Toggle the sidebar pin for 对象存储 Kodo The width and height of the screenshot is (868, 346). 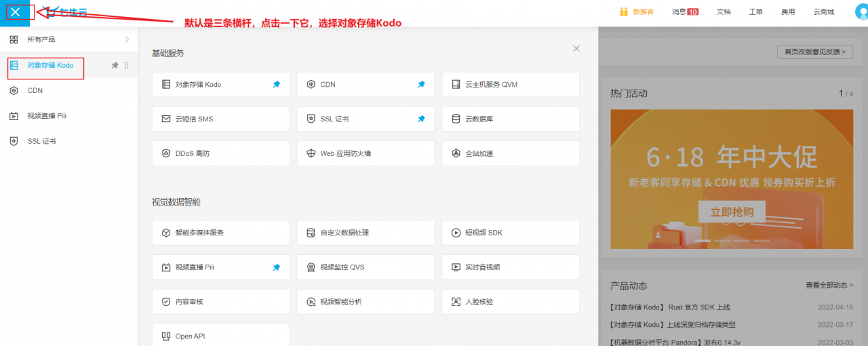click(115, 66)
